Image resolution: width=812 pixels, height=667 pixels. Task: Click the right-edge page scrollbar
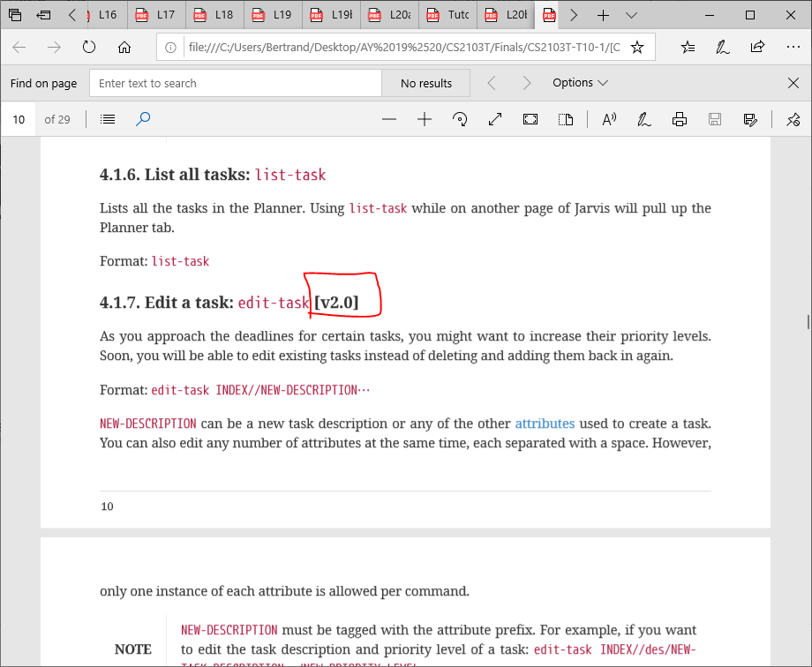click(808, 321)
